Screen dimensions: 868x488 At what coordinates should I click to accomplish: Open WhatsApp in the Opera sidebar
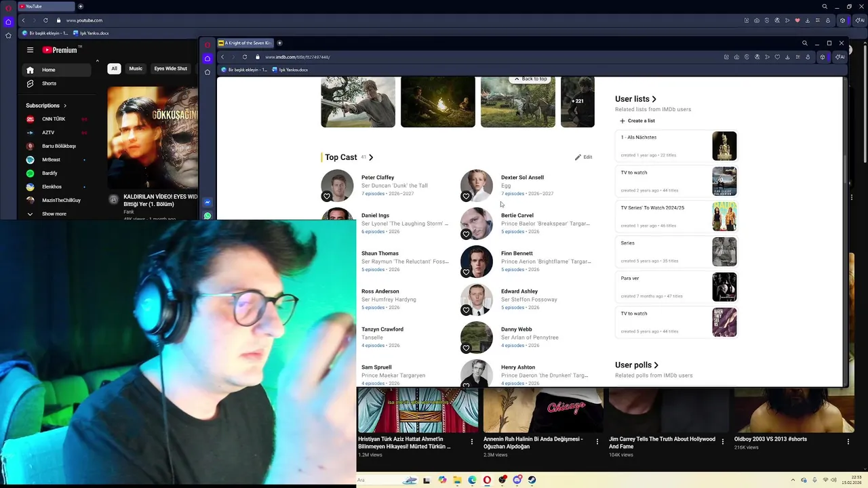tap(208, 216)
